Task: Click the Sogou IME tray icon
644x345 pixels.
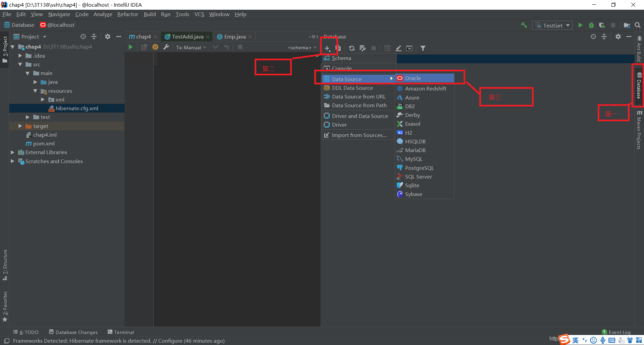Action: pos(565,340)
